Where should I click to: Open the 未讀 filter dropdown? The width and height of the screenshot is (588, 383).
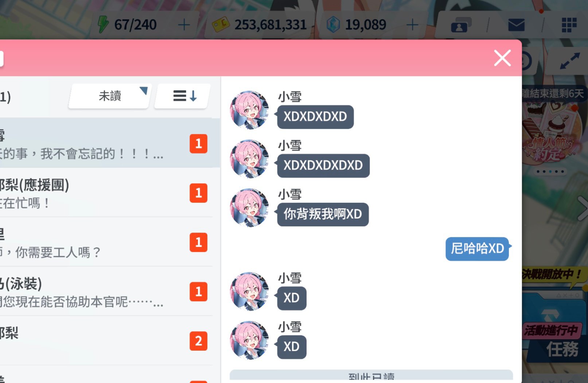tap(110, 96)
